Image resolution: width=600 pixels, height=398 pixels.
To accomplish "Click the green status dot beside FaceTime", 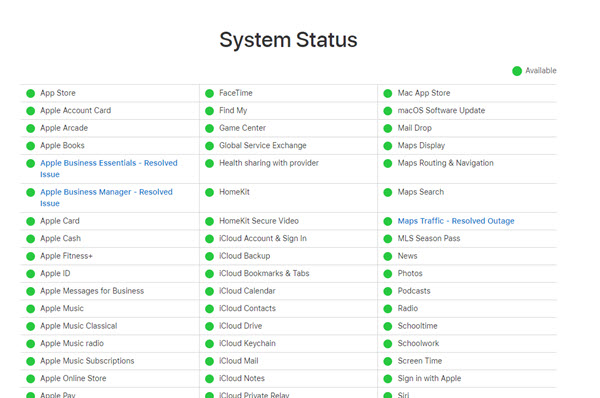I will click(209, 93).
